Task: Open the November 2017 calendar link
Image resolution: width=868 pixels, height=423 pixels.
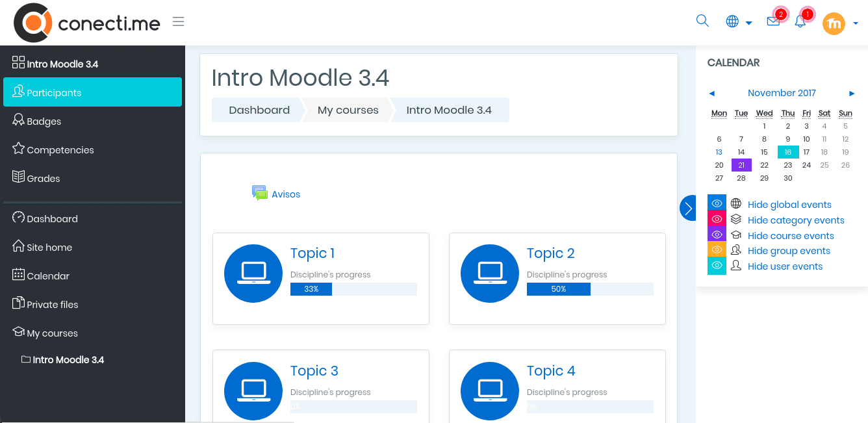Action: (782, 93)
